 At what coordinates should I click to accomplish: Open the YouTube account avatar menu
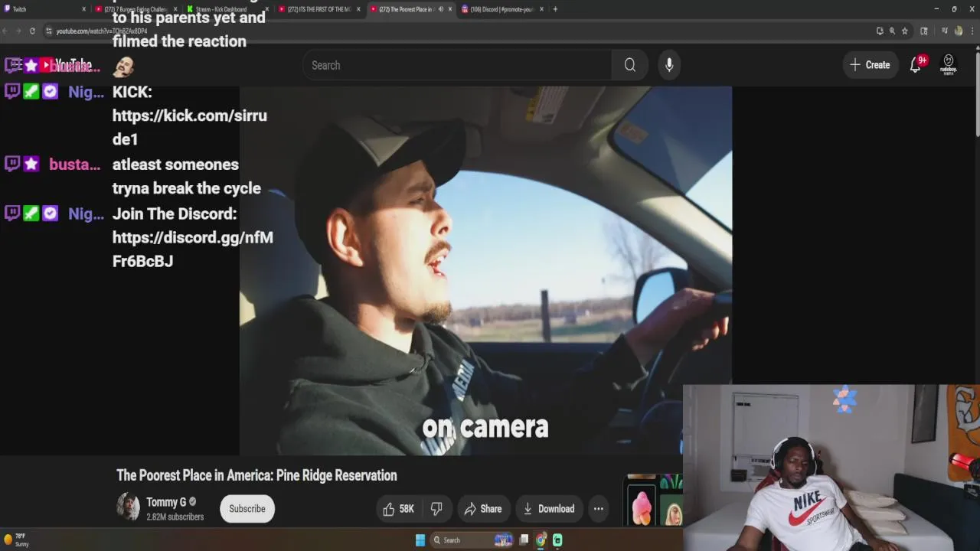pyautogui.click(x=949, y=64)
